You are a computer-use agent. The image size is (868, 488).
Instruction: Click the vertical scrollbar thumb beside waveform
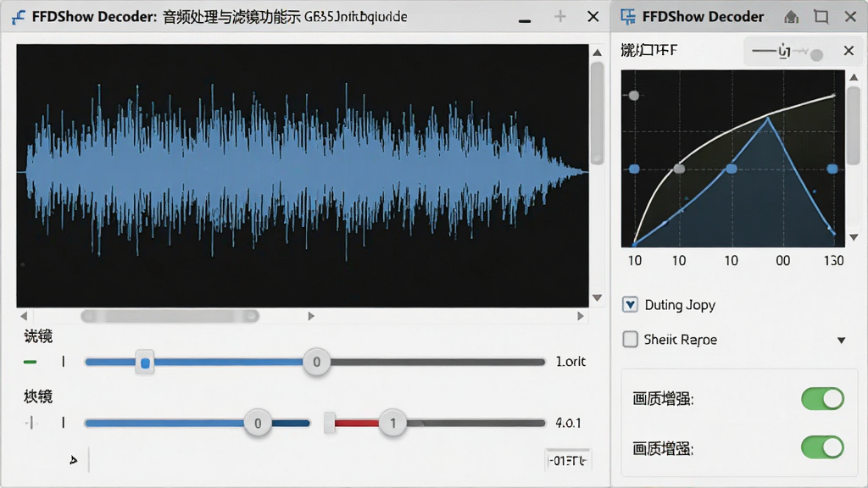[x=597, y=113]
